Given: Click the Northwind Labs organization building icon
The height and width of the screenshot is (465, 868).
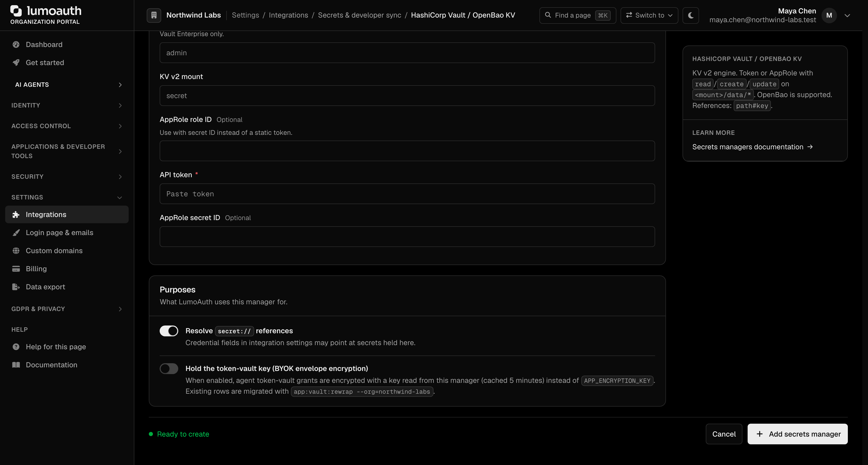Looking at the screenshot, I should tap(154, 15).
